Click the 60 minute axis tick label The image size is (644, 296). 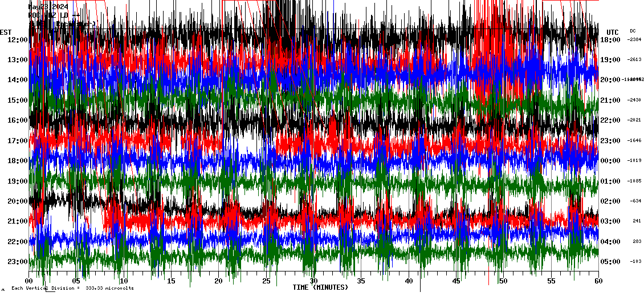[598, 281]
